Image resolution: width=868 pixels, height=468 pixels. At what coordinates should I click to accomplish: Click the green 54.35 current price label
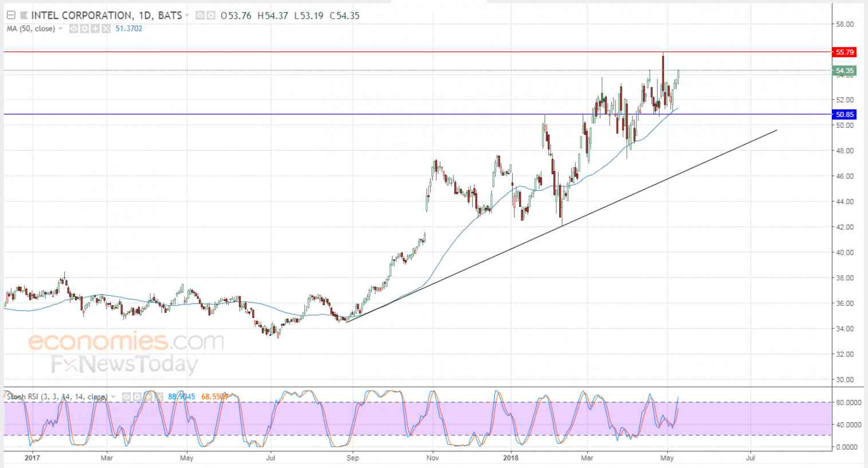click(845, 71)
